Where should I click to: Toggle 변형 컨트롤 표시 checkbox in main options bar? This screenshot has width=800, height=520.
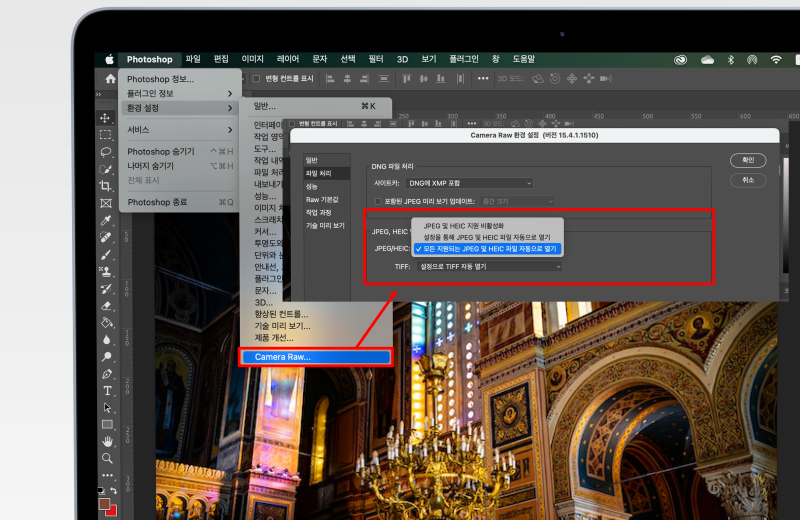point(257,79)
